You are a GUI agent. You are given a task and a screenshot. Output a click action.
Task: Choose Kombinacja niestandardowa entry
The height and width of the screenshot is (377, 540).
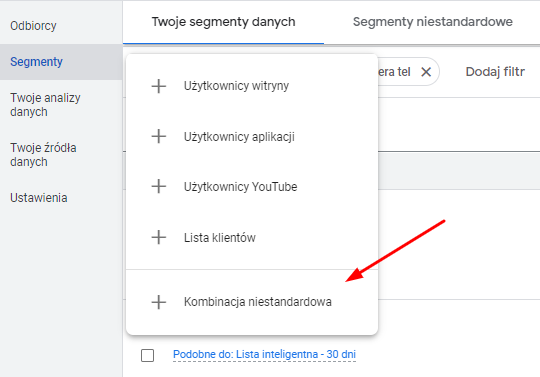pos(252,302)
